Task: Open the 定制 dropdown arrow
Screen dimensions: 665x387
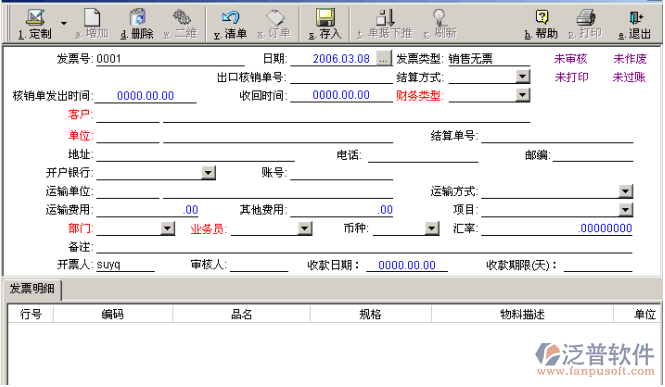Action: [x=64, y=23]
